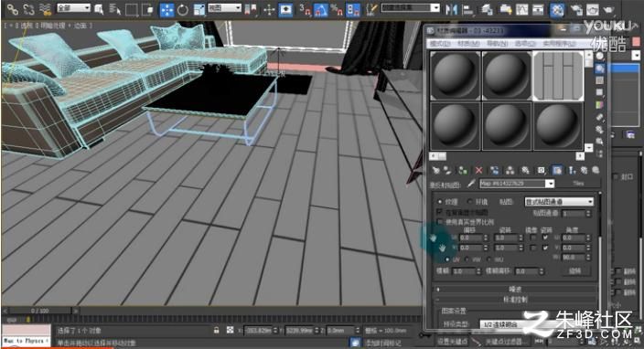This screenshot has height=349, width=644.
Task: Activate the Select and Move tool
Action: (x=166, y=10)
